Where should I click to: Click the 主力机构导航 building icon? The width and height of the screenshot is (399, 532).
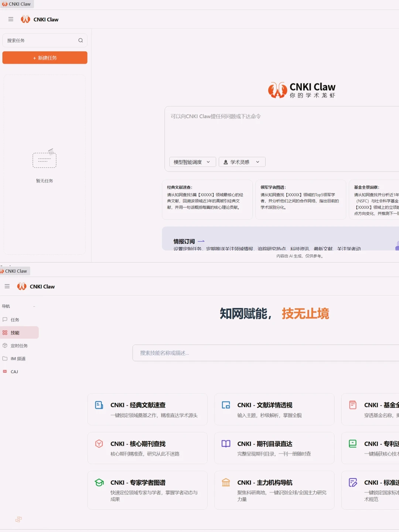pyautogui.click(x=226, y=482)
